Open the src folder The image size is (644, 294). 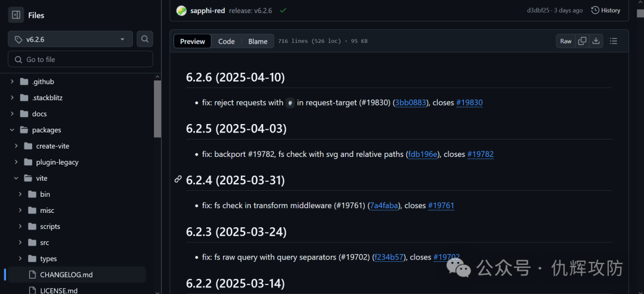(x=44, y=242)
